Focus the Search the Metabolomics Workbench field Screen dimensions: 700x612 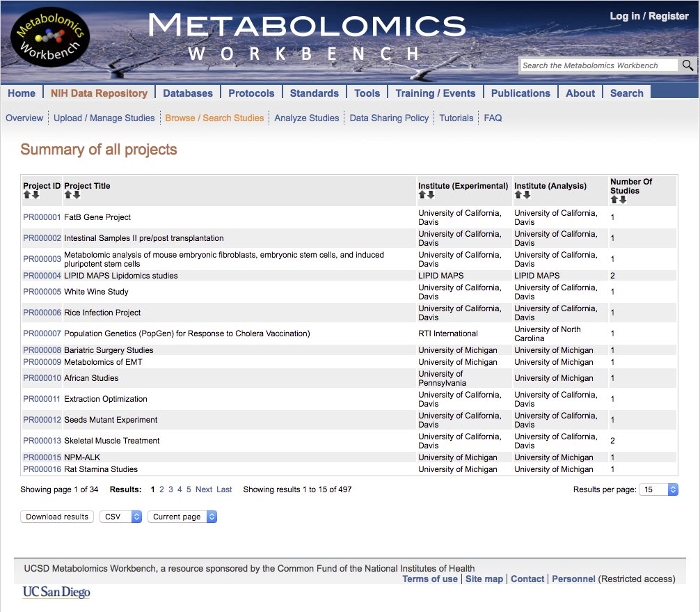[x=598, y=65]
